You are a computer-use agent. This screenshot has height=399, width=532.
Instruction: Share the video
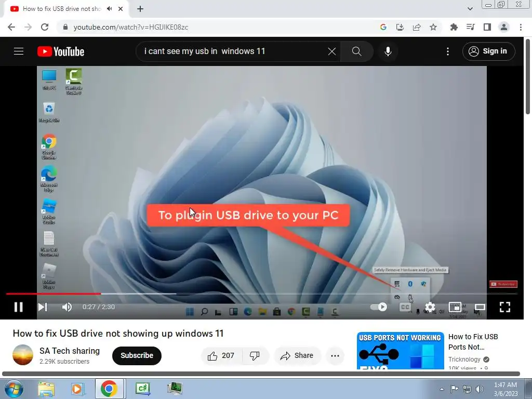(x=297, y=355)
